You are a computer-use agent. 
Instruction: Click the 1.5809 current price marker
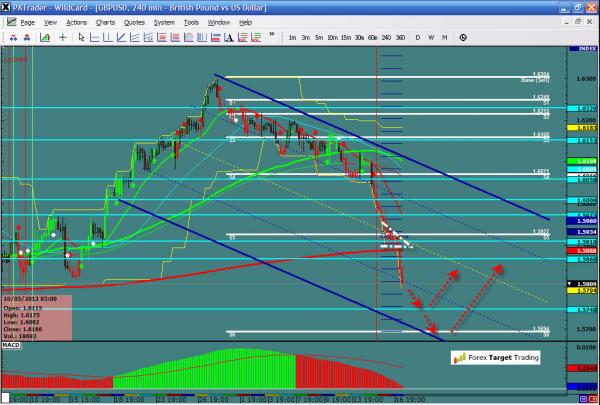click(x=583, y=284)
